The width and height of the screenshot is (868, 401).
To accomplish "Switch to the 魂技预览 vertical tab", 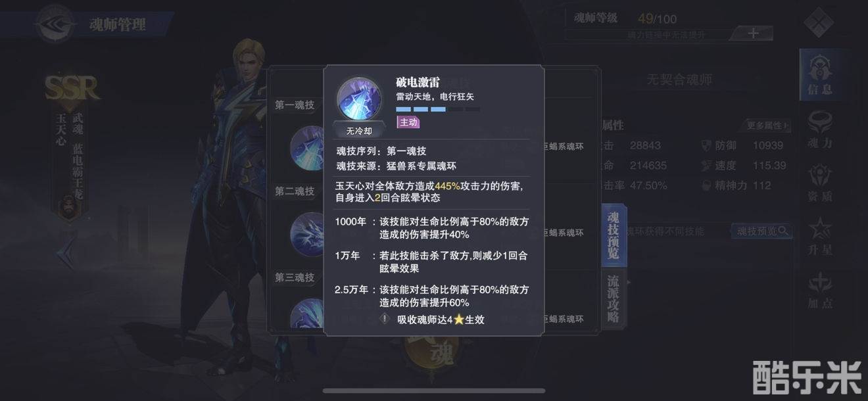I will point(614,235).
